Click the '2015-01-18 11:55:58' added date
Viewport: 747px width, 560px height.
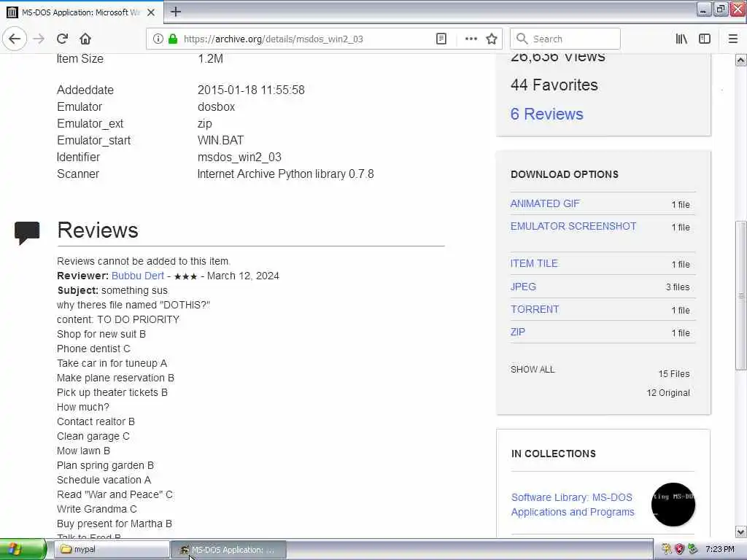click(x=251, y=90)
